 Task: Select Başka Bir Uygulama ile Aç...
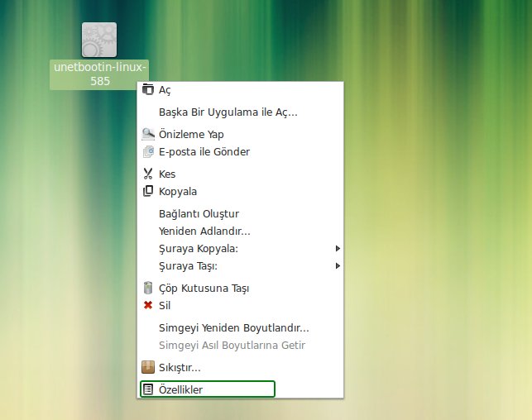pyautogui.click(x=240, y=112)
